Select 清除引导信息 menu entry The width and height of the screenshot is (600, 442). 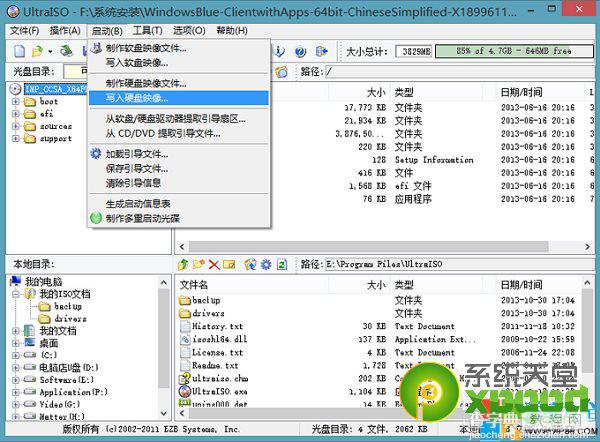coord(179,183)
